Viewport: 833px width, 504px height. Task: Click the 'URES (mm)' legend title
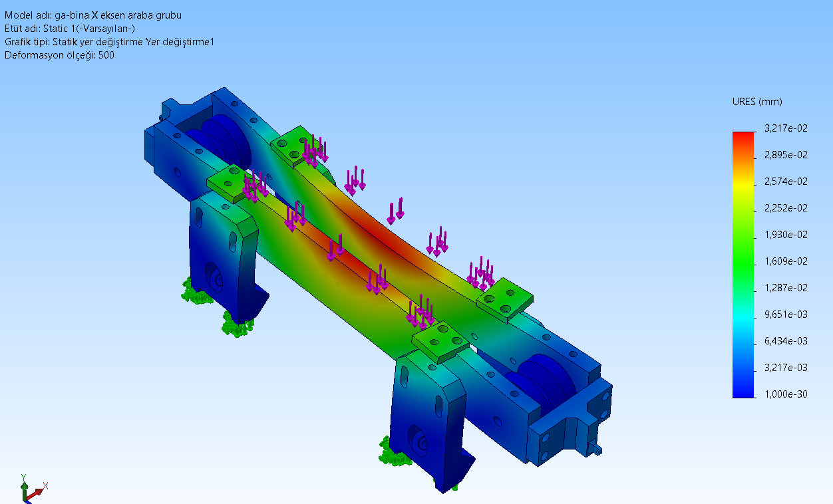pyautogui.click(x=757, y=102)
